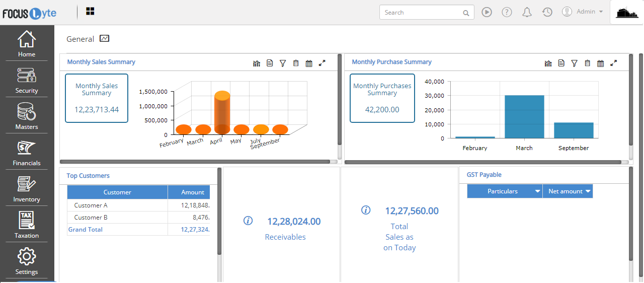This screenshot has height=283, width=644.
Task: Select the Customer A row
Action: pyautogui.click(x=138, y=205)
